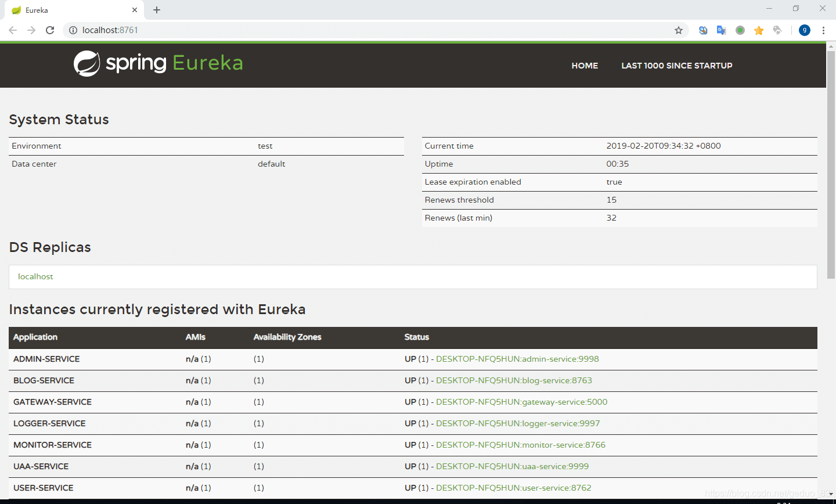Click the Renews threshold value 15
Image resolution: width=836 pixels, height=504 pixels.
pyautogui.click(x=611, y=200)
